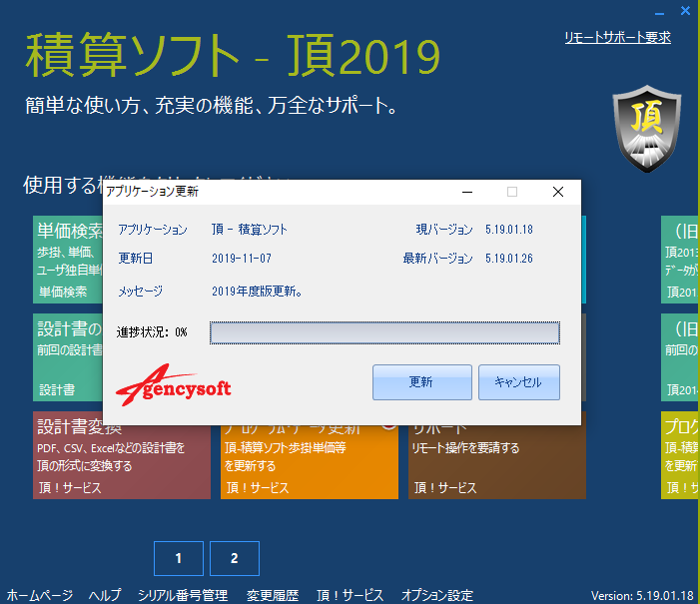The image size is (700, 604).
Task: Click the latest version number 5.19.01.26
Action: click(x=509, y=259)
